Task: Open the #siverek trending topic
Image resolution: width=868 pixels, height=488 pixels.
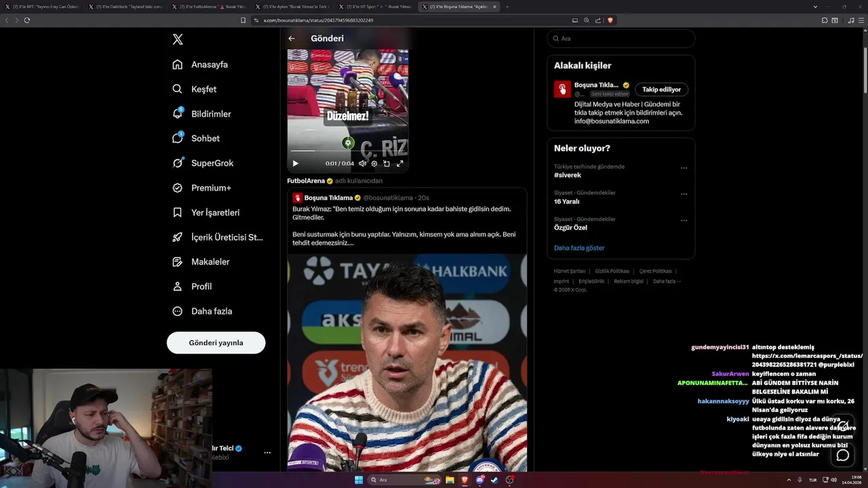Action: pyautogui.click(x=568, y=175)
